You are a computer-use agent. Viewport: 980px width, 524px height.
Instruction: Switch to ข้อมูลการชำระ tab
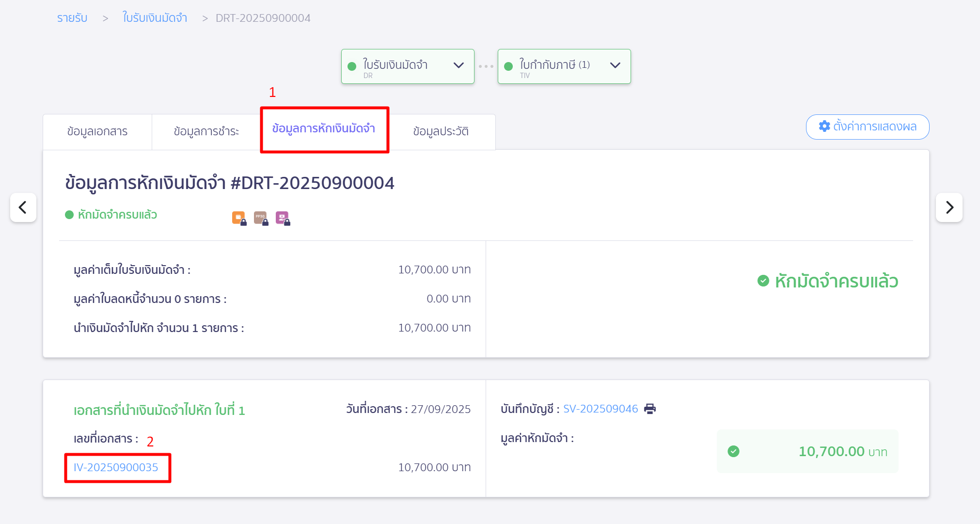(x=206, y=131)
